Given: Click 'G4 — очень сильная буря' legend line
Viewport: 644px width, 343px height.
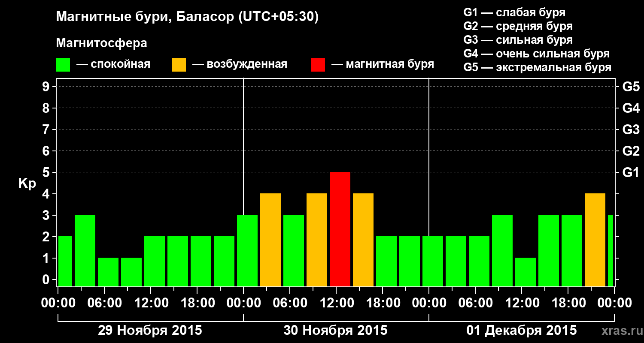Looking at the screenshot, I should tap(536, 54).
